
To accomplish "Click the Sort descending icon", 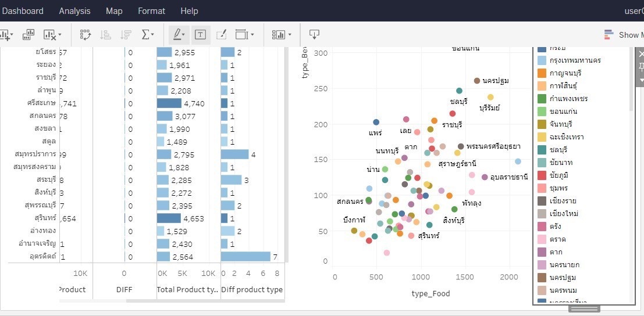I will click(x=124, y=35).
